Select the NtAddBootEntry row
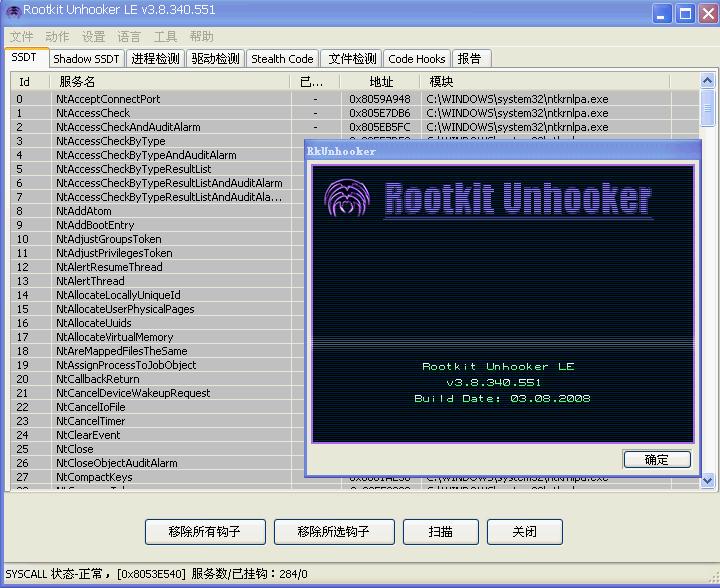The height and width of the screenshot is (588, 720). (158, 225)
